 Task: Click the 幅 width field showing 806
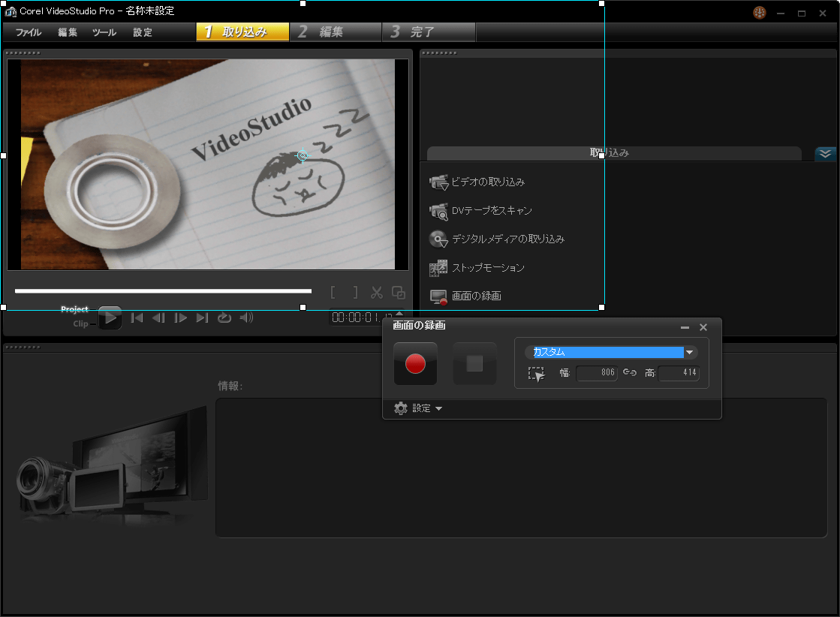click(x=597, y=373)
